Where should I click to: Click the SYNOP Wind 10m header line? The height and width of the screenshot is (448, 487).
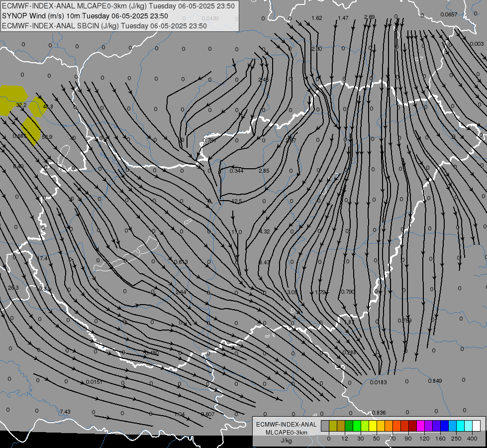click(x=85, y=16)
